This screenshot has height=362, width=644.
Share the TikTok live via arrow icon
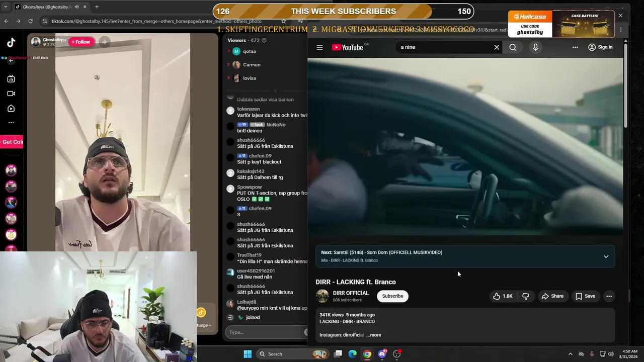[104, 42]
